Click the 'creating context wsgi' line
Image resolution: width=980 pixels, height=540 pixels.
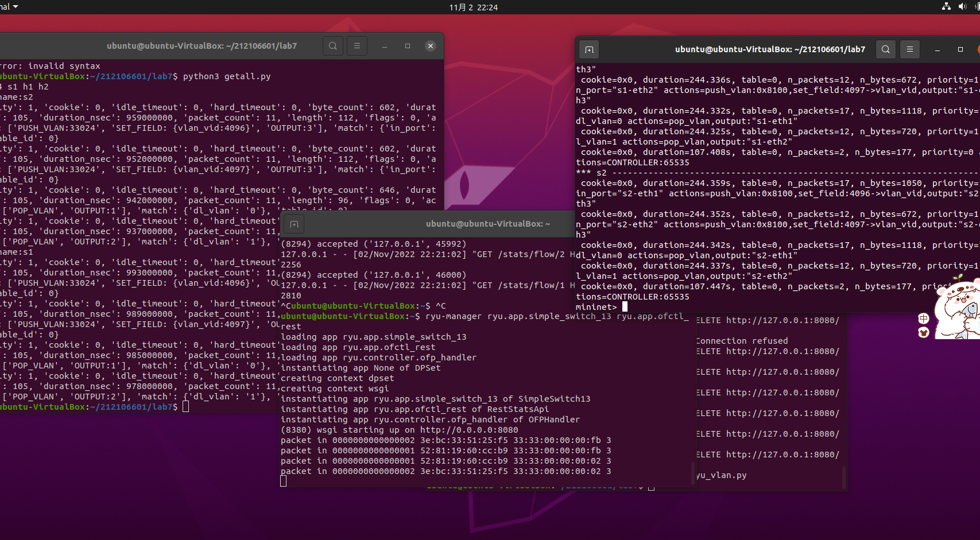point(335,389)
